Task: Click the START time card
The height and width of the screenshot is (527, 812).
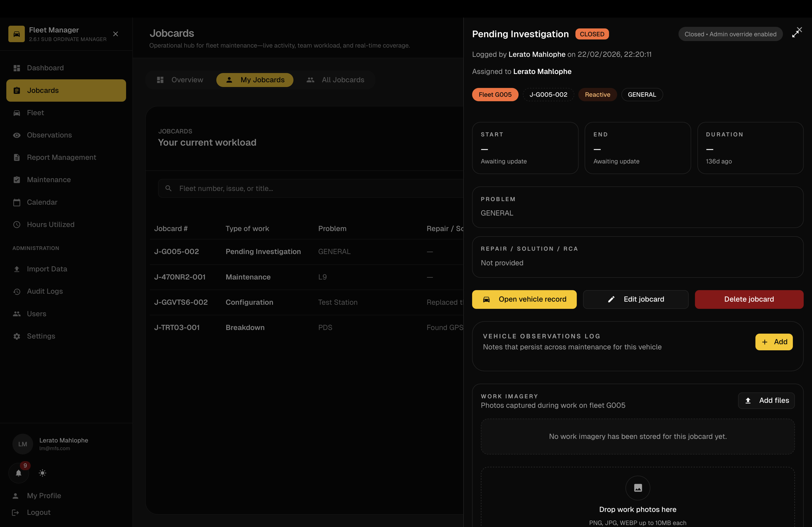Action: point(525,148)
